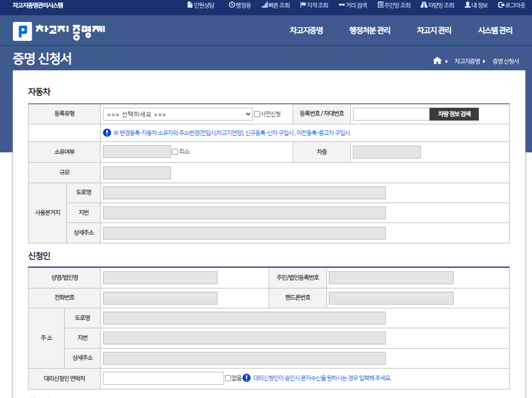The height and width of the screenshot is (398, 532).
Task: Click the 전화번호 field
Action: pos(160,298)
